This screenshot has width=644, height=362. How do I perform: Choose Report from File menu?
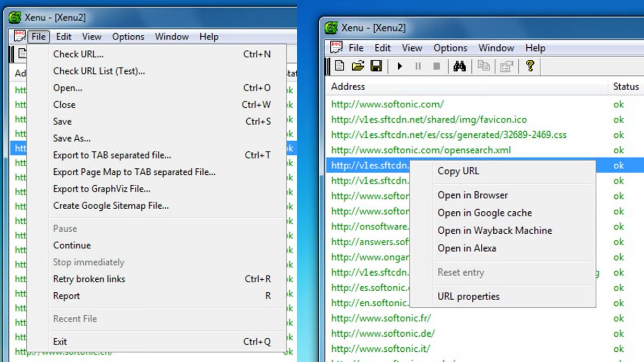156,295
